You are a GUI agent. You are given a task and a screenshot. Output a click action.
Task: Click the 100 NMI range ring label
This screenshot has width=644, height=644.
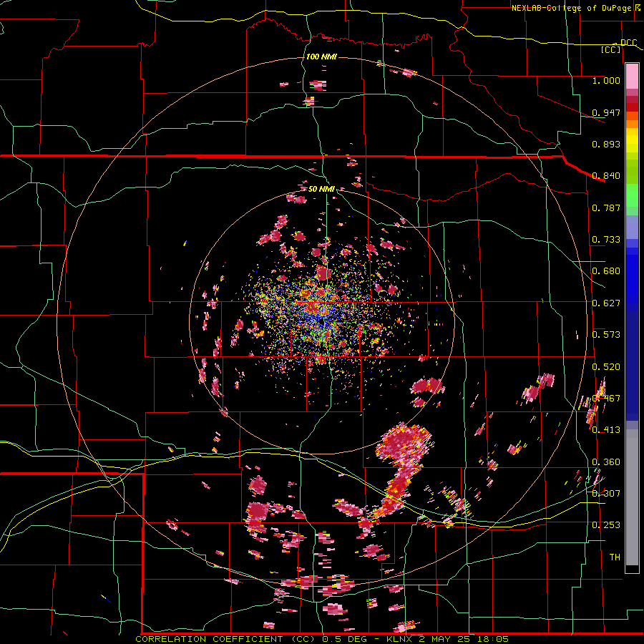click(321, 57)
